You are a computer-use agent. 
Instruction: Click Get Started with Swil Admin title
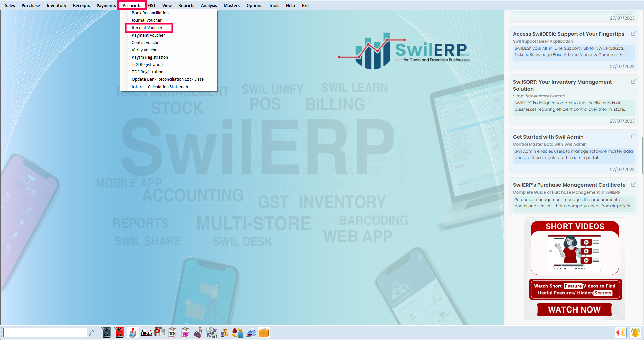tap(548, 137)
